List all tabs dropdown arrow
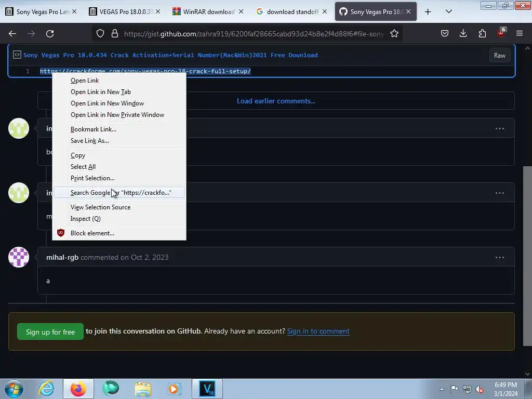The image size is (532, 399). (448, 11)
